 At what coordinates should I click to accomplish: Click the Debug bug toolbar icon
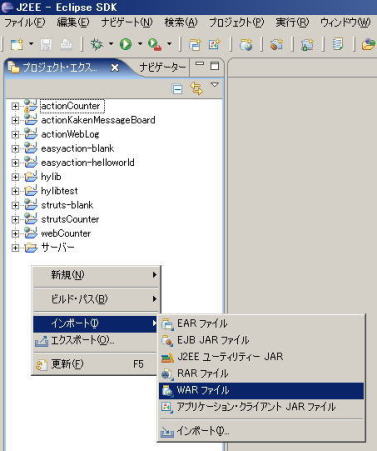(97, 44)
